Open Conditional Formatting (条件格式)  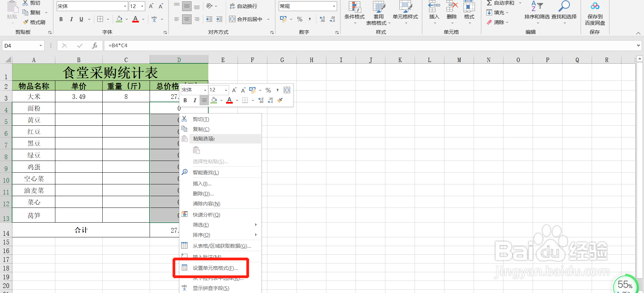pyautogui.click(x=355, y=13)
